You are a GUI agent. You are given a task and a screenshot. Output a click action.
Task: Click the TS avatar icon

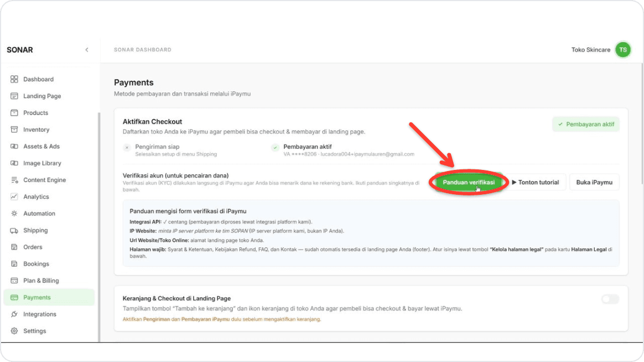(x=622, y=50)
